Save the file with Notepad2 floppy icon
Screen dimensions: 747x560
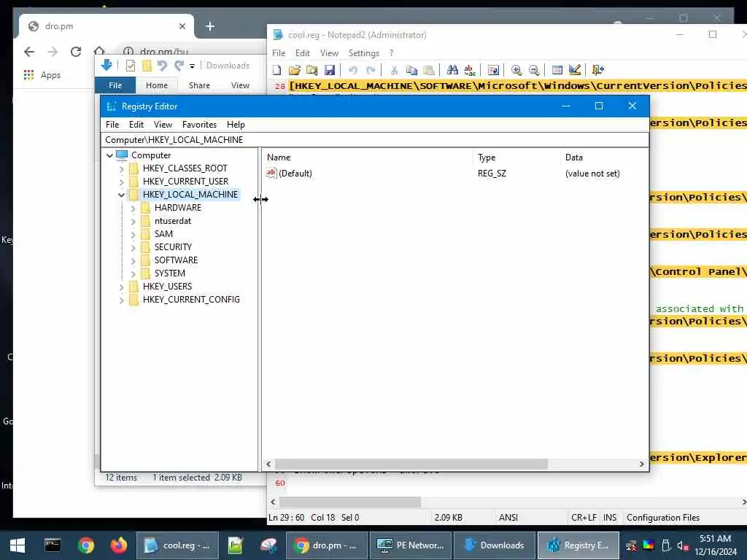click(x=330, y=71)
